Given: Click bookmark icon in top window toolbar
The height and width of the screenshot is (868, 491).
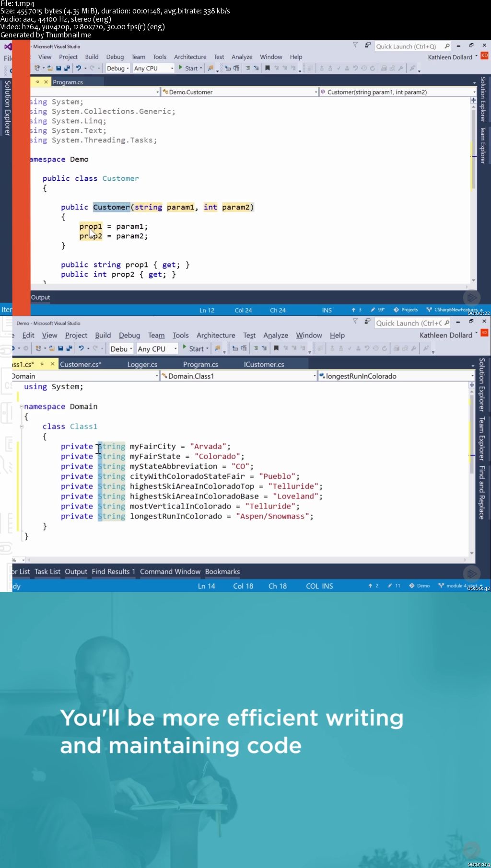Looking at the screenshot, I should tap(268, 68).
